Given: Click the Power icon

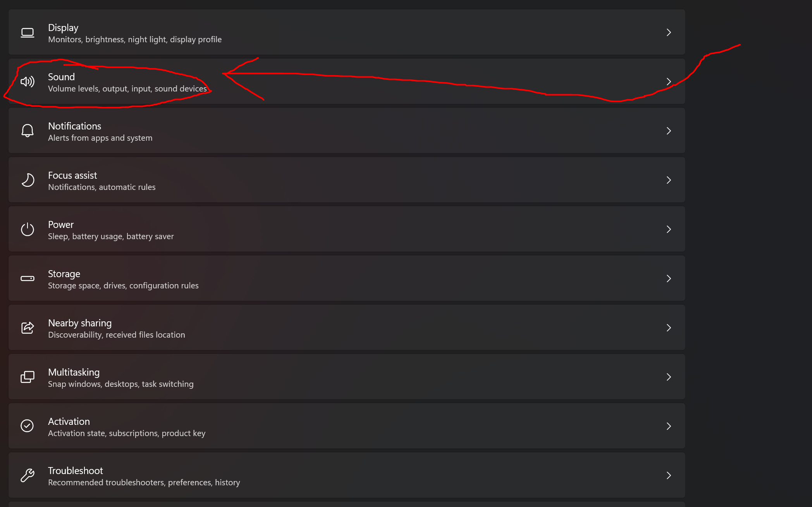Looking at the screenshot, I should click(28, 229).
